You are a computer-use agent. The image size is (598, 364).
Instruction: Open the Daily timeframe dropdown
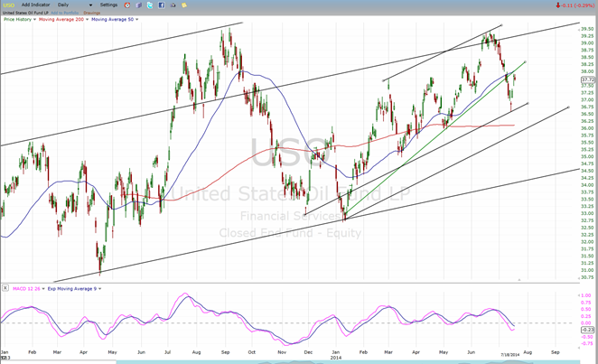(75, 5)
